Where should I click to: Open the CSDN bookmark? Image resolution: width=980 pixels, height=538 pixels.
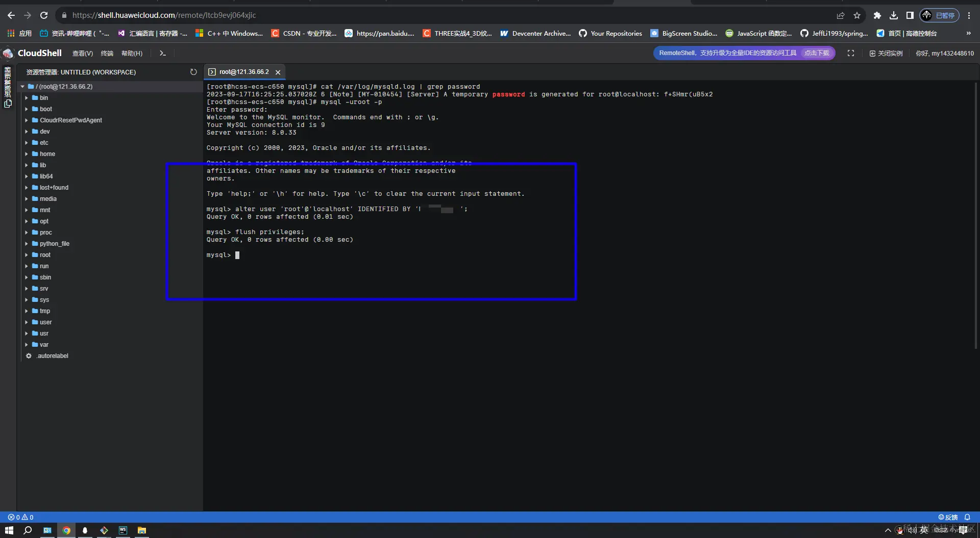(303, 33)
